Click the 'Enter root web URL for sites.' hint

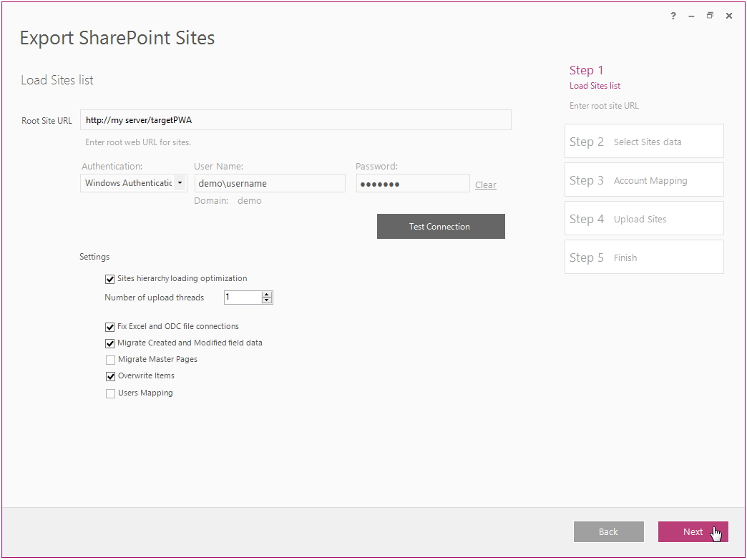137,142
